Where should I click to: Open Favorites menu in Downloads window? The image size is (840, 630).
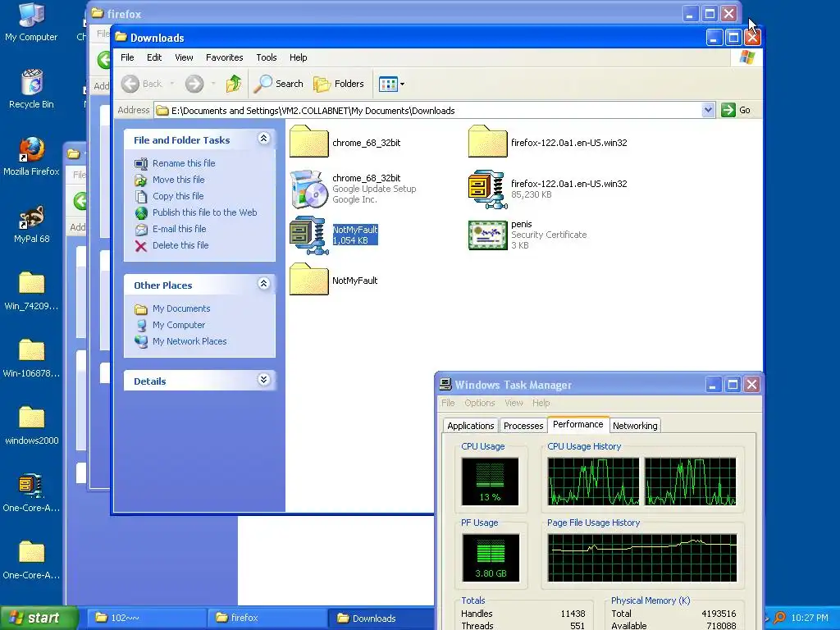tap(225, 57)
